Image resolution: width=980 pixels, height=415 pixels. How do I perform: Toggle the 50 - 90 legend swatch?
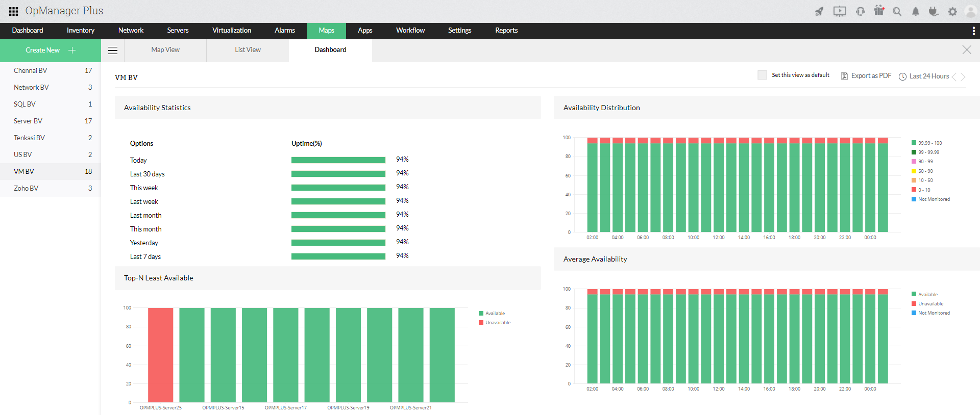pyautogui.click(x=914, y=171)
